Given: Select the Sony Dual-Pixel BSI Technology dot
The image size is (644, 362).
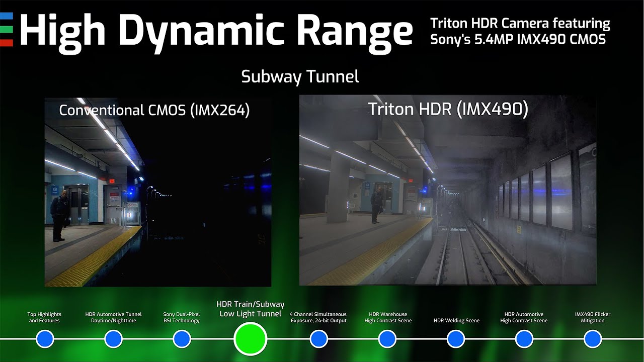Looking at the screenshot, I should (x=182, y=339).
